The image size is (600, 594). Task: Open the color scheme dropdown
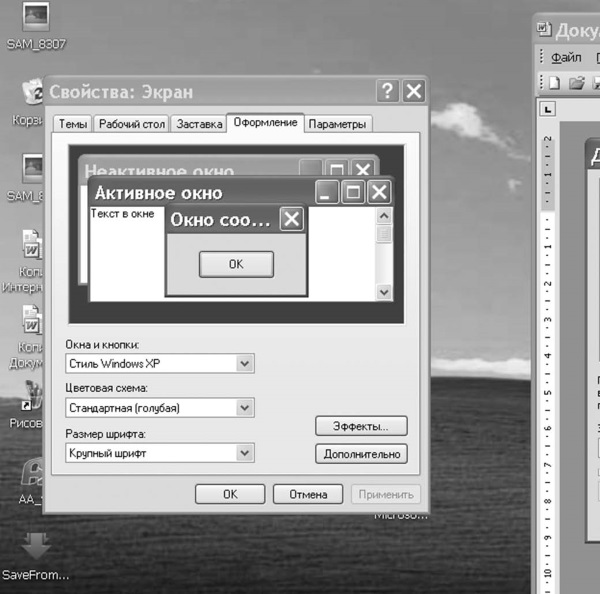pos(244,408)
